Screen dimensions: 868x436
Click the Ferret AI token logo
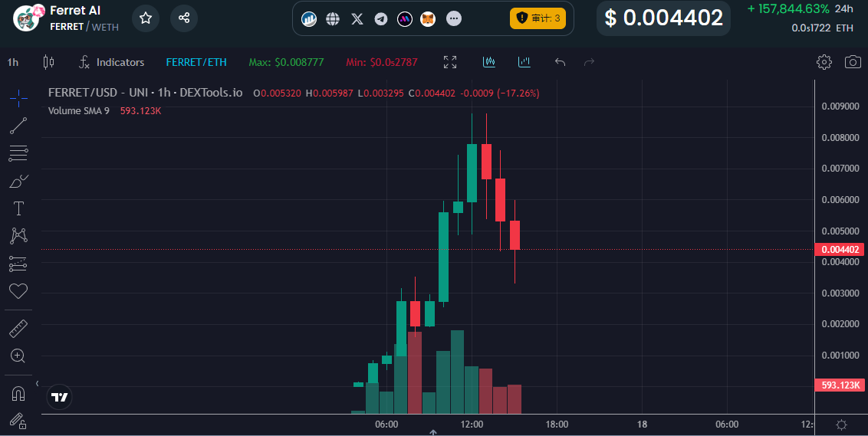click(x=27, y=18)
